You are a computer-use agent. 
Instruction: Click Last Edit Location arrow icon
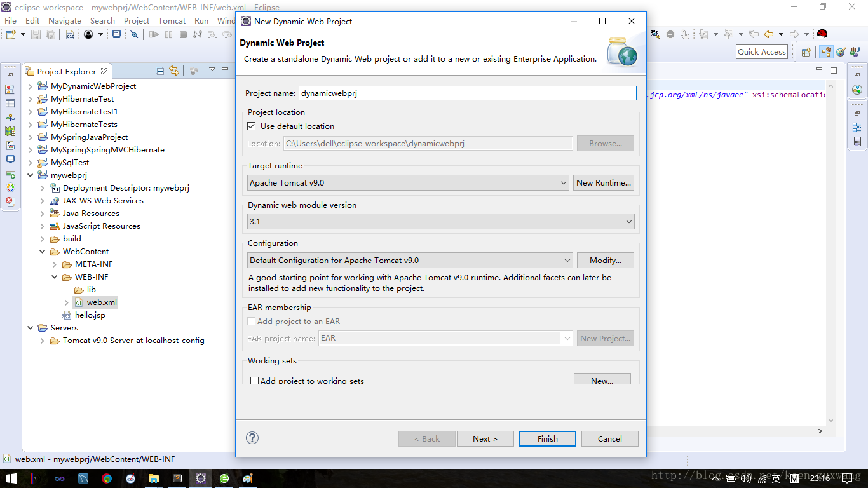click(x=754, y=34)
